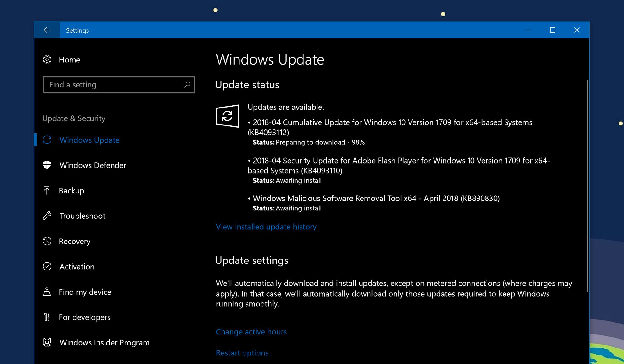This screenshot has height=364, width=624.
Task: Open Home via the gear icon
Action: click(47, 59)
